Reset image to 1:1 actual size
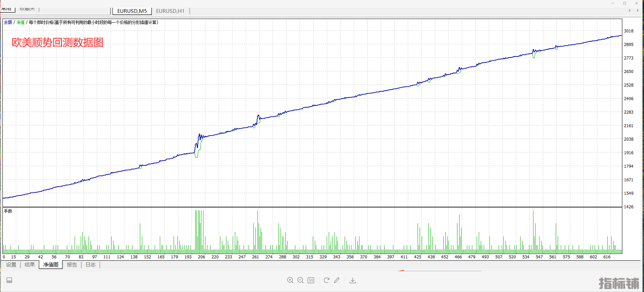The width and height of the screenshot is (644, 292). (311, 280)
